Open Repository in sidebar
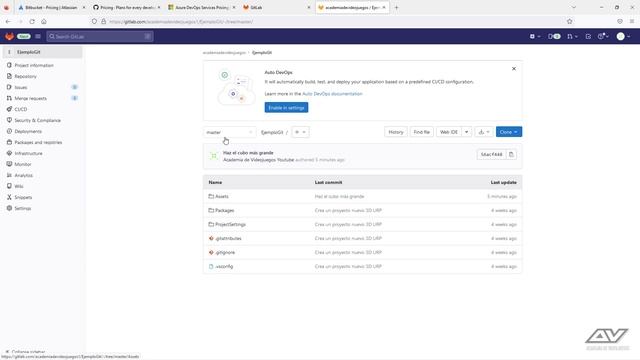 [x=25, y=76]
